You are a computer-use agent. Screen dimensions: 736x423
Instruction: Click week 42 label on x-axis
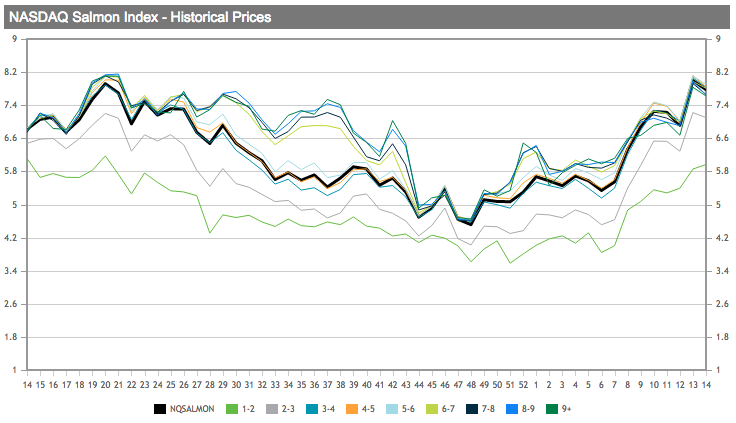coord(393,385)
